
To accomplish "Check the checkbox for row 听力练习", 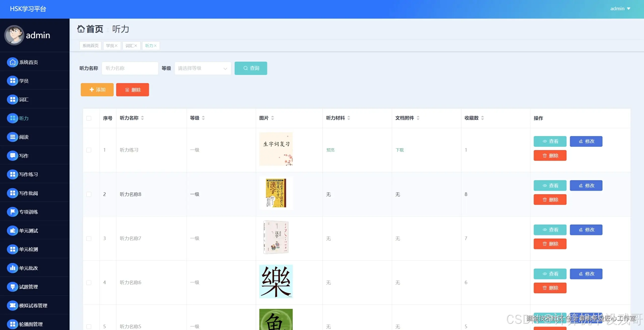I will [x=89, y=150].
